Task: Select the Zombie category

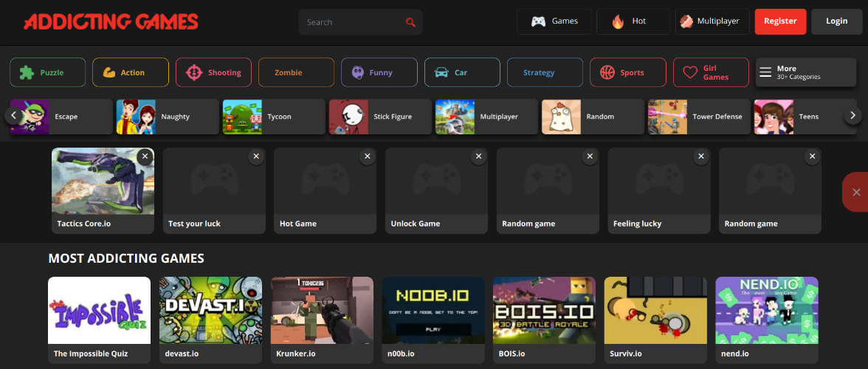Action: tap(296, 72)
